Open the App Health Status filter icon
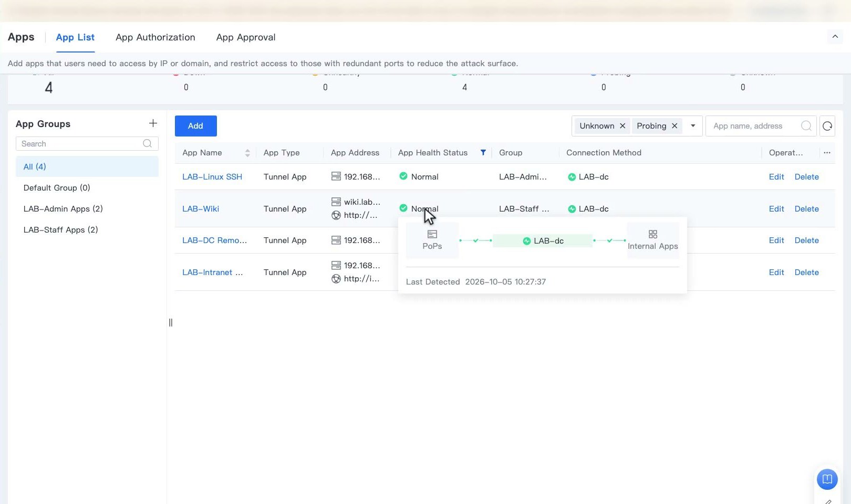The height and width of the screenshot is (504, 851). pyautogui.click(x=483, y=153)
